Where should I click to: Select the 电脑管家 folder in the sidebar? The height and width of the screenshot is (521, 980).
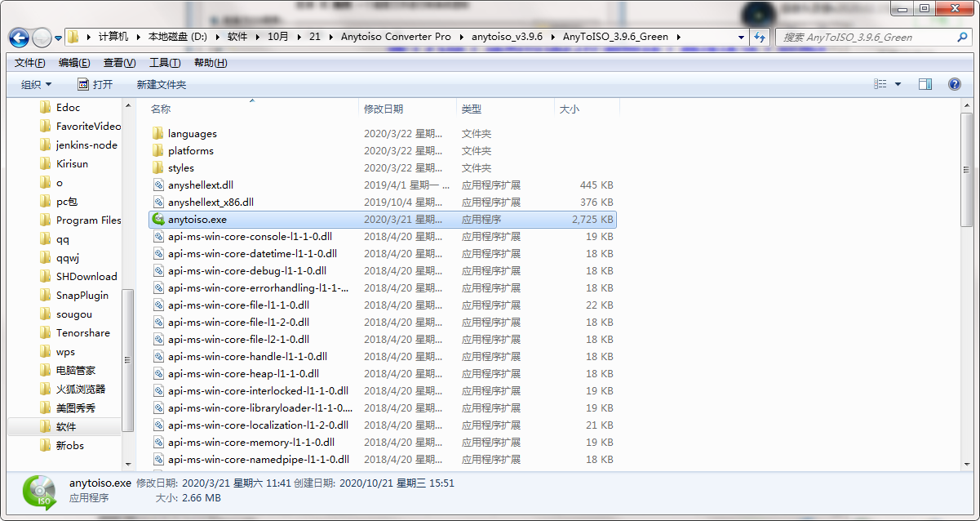point(74,371)
